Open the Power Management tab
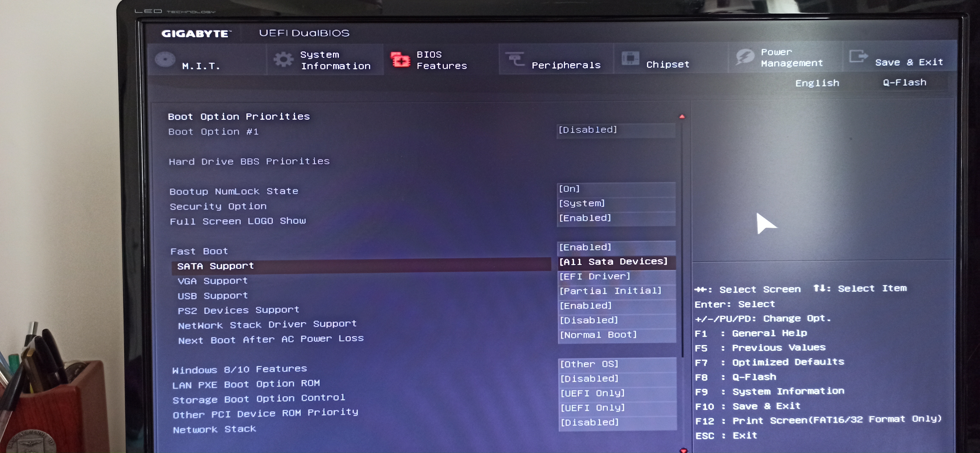Viewport: 980px width, 453px height. (786, 57)
